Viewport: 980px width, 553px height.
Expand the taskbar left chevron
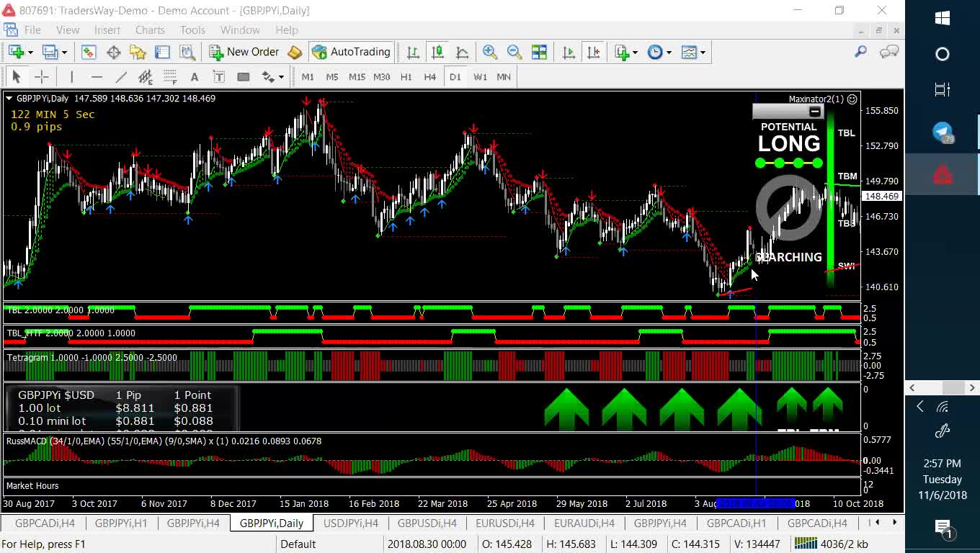tap(920, 407)
